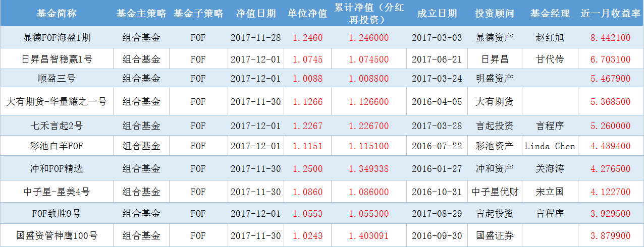Click inception date 2016-10-31
Screen dimensions: 644x247
[x=437, y=192]
